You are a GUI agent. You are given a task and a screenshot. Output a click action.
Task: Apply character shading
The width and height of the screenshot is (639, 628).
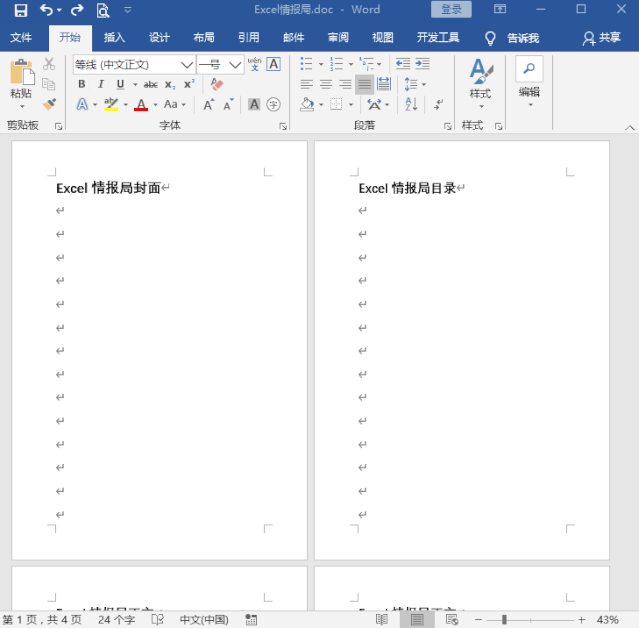point(254,105)
